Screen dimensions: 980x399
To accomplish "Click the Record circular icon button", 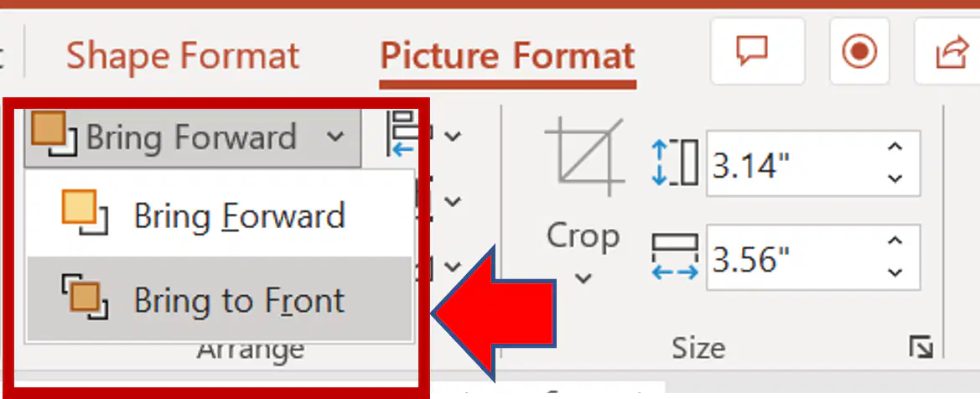I will coord(859,51).
